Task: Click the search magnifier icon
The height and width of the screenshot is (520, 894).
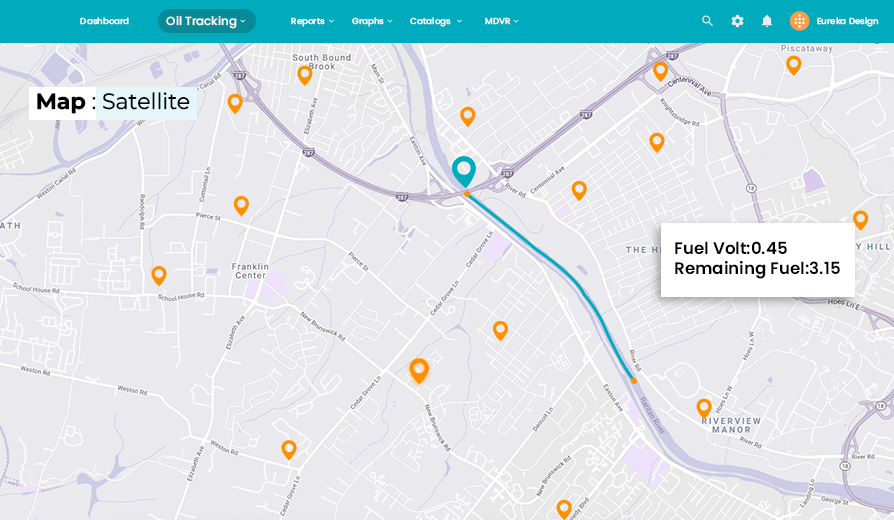Action: point(707,21)
